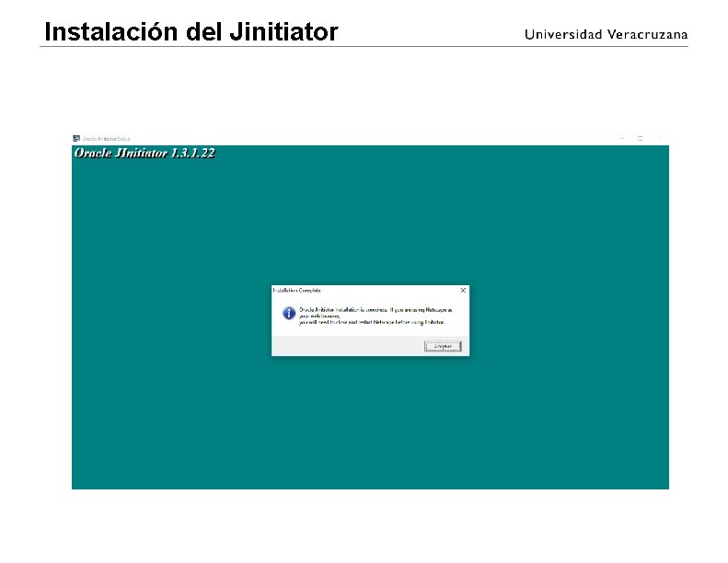Click the Oracle JInitiator 1.3.1.22 banner text
This screenshot has width=728, height=563.
pyautogui.click(x=144, y=153)
